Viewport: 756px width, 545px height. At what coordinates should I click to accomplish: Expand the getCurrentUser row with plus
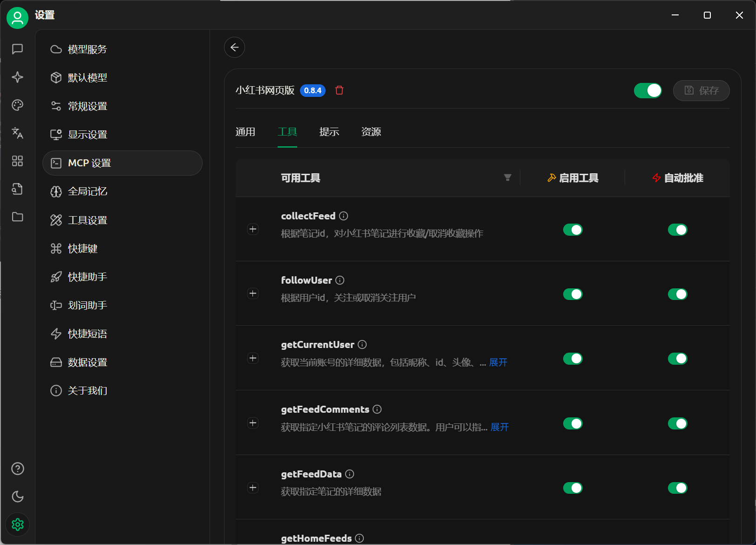coord(253,358)
